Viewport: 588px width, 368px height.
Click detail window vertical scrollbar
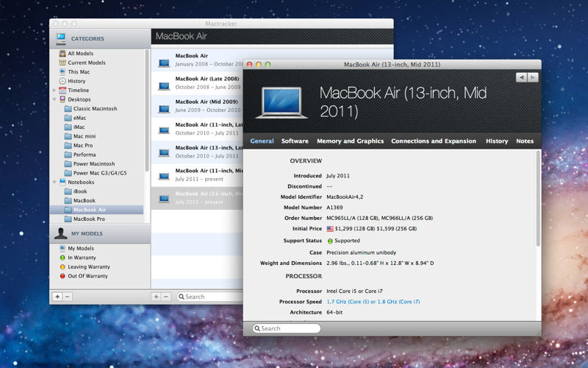coord(538,198)
